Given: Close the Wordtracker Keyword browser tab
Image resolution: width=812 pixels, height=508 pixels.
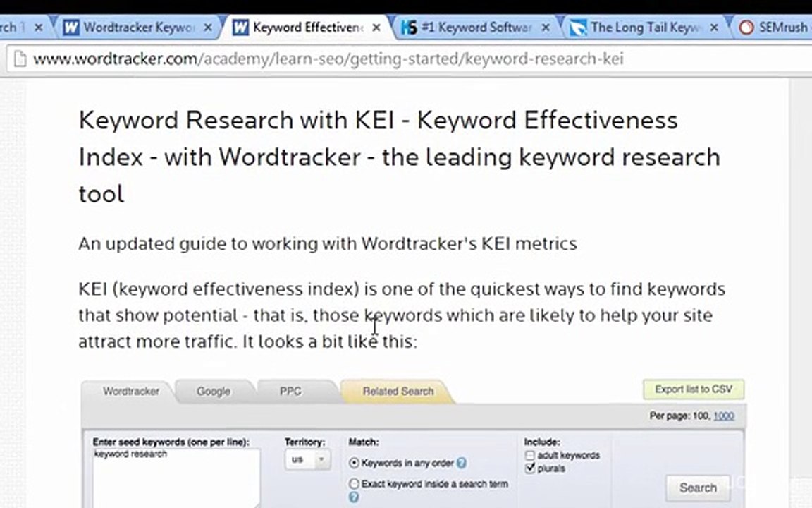Looking at the screenshot, I should [208, 28].
